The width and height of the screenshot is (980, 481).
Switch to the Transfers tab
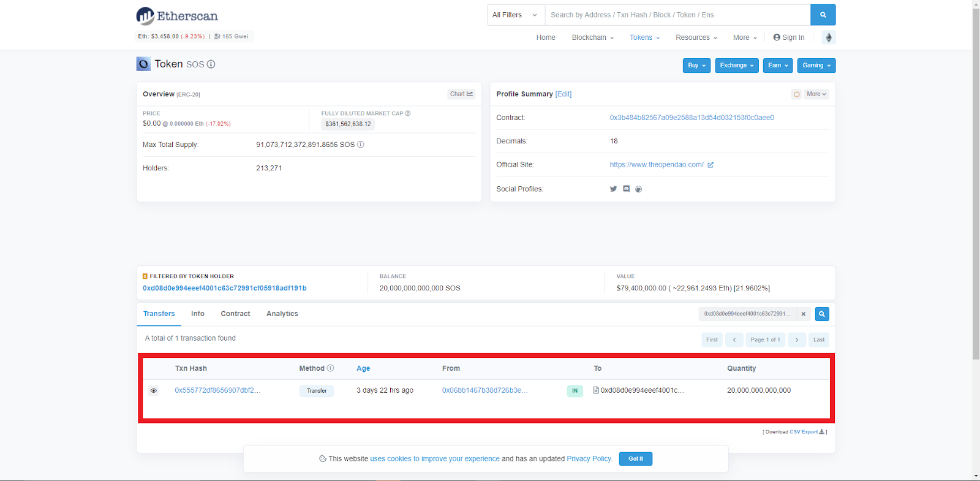tap(159, 314)
